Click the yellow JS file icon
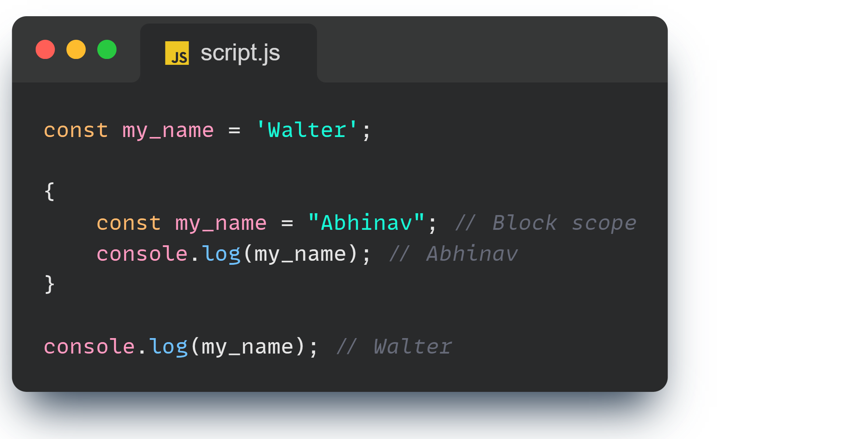 177,53
